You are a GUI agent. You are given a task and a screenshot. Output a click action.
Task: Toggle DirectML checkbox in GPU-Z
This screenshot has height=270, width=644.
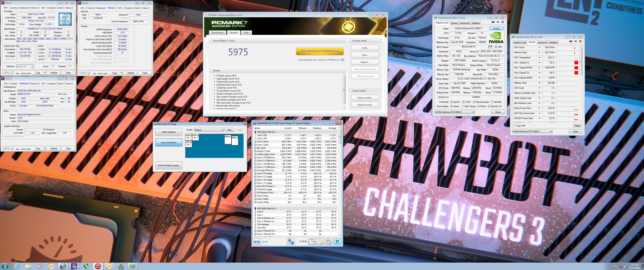(x=492, y=102)
